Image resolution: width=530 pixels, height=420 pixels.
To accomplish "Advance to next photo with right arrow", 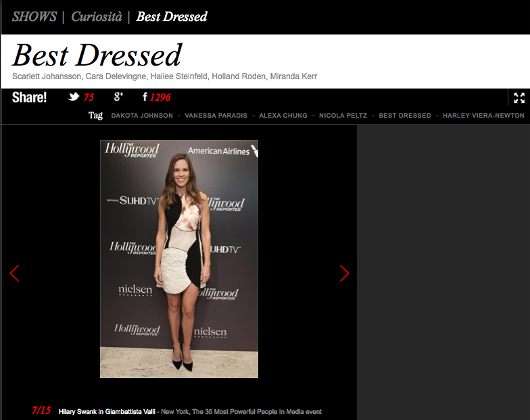I will click(344, 273).
